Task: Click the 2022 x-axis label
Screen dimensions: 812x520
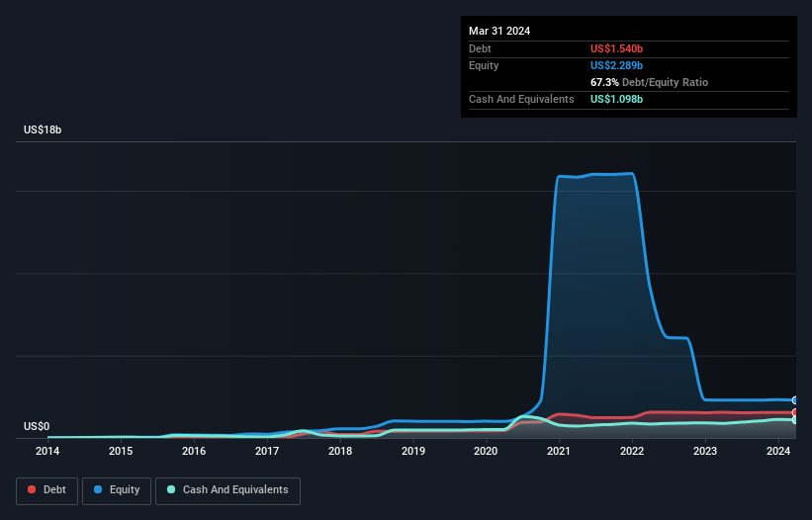Action: 632,451
